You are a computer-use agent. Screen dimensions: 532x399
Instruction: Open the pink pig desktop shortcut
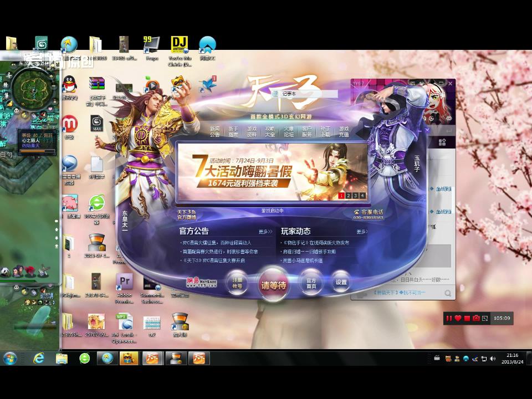[x=70, y=206]
